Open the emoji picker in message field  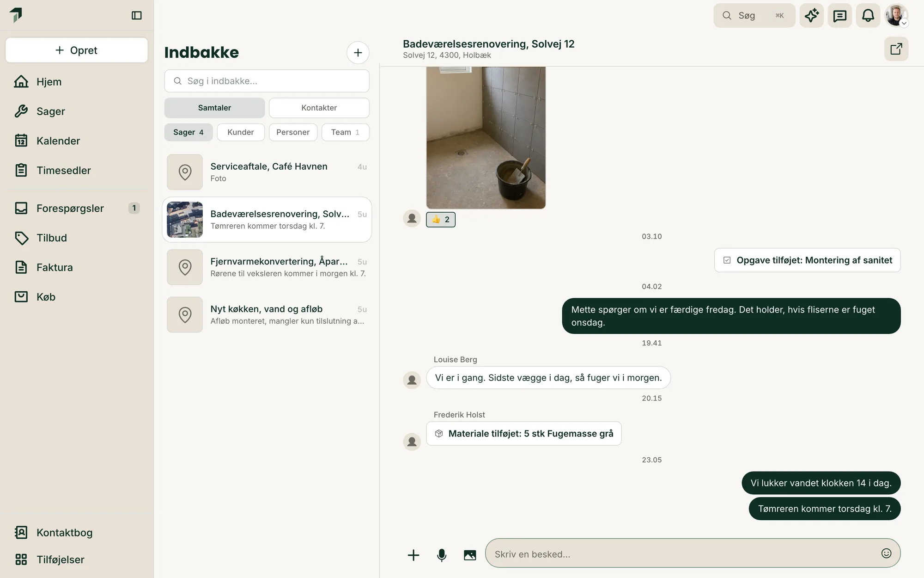pos(886,553)
